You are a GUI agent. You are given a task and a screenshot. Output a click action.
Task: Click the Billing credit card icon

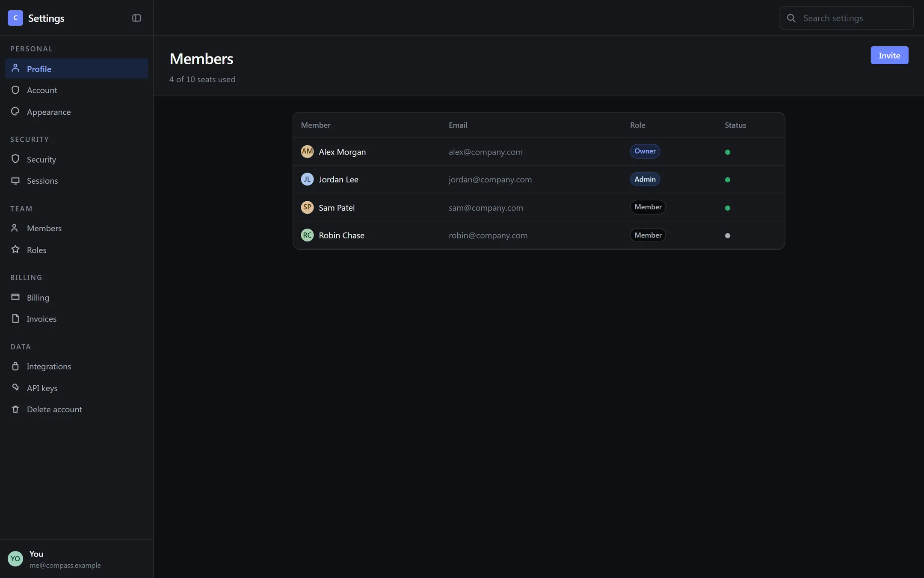pyautogui.click(x=15, y=297)
